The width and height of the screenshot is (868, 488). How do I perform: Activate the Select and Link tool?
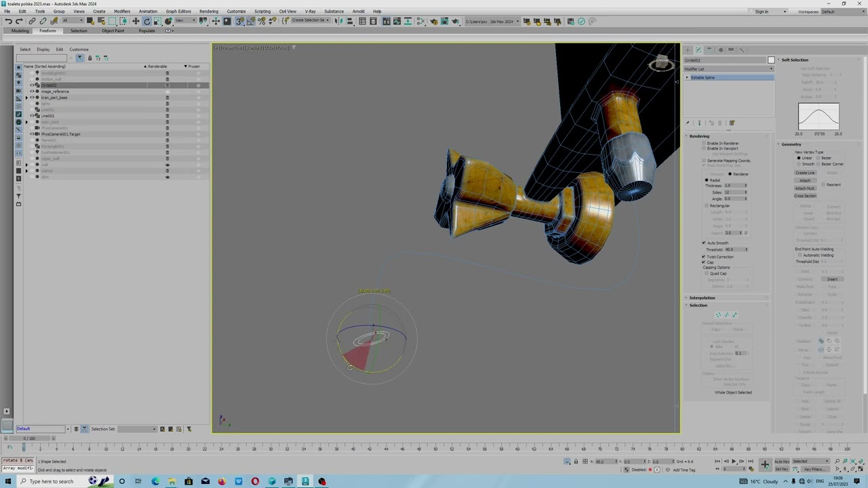tap(32, 21)
